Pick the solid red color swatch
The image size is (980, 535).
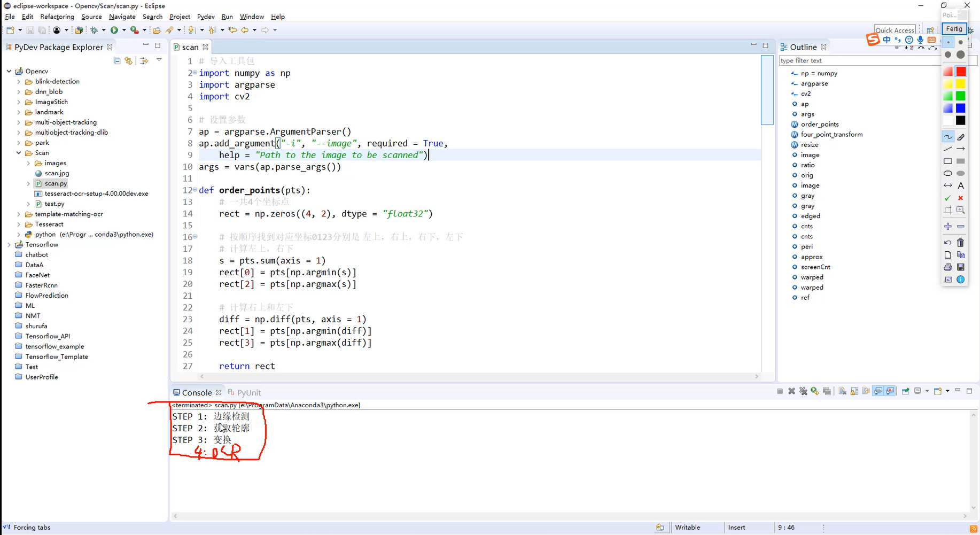click(x=961, y=71)
